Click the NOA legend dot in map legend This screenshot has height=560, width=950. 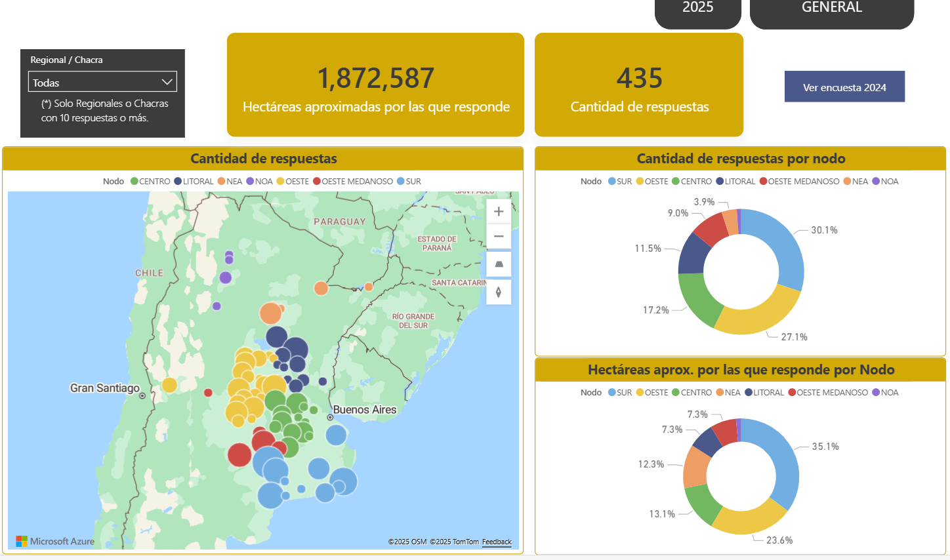pyautogui.click(x=250, y=182)
